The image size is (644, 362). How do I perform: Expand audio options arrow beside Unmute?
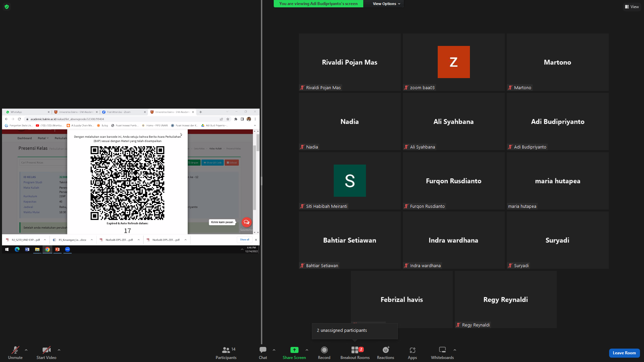26,350
